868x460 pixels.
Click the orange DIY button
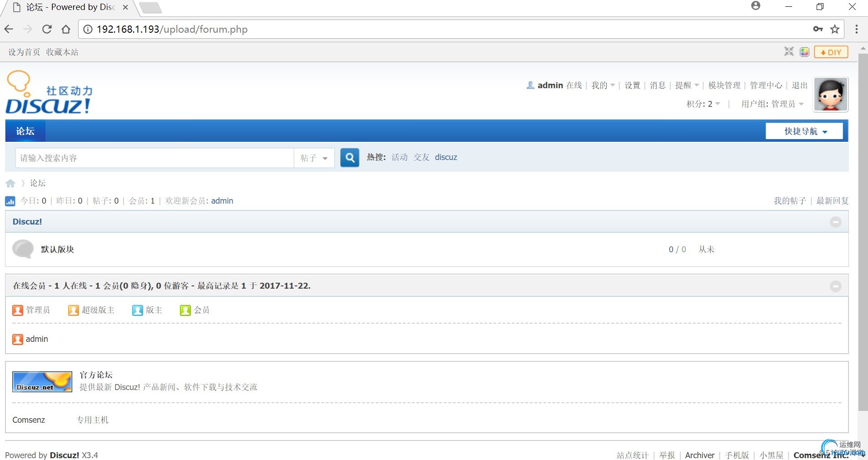click(831, 52)
